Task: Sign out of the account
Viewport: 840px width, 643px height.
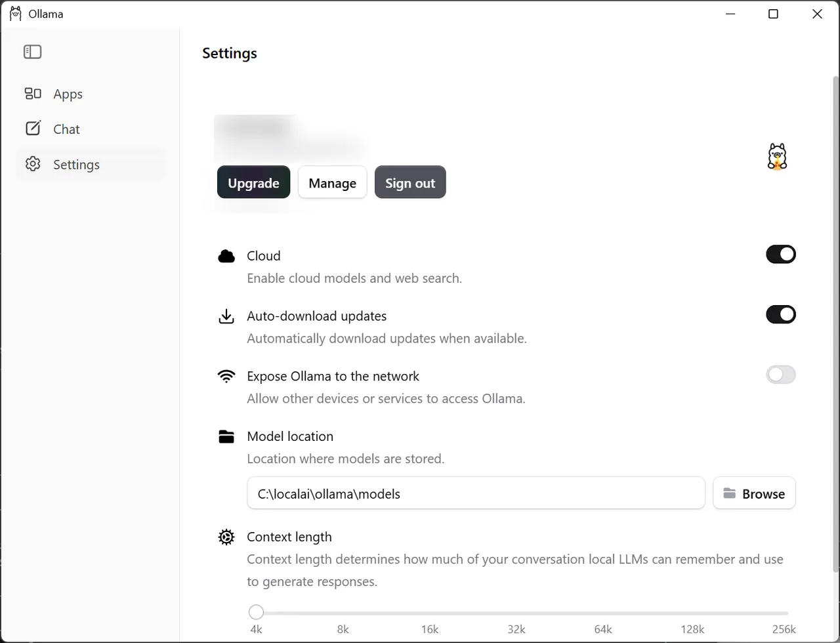Action: (410, 182)
